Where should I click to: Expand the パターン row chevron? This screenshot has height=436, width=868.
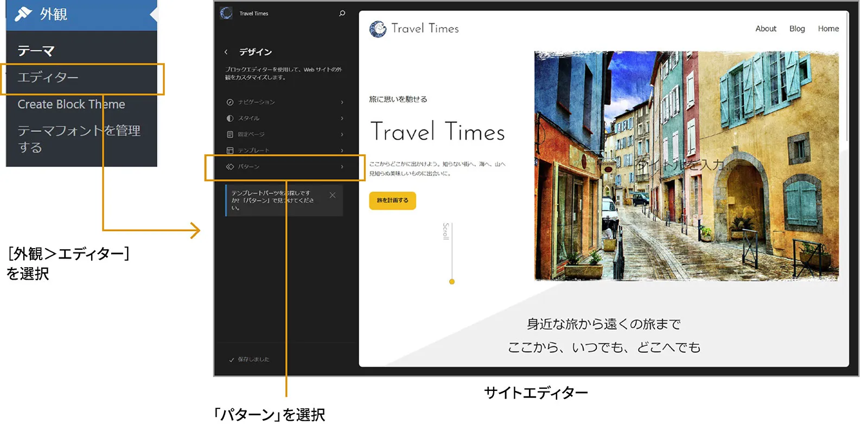[x=342, y=167]
